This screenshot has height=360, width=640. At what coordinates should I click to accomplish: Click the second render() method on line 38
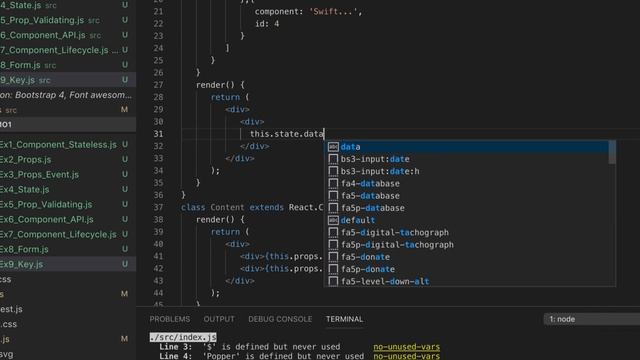coord(220,220)
